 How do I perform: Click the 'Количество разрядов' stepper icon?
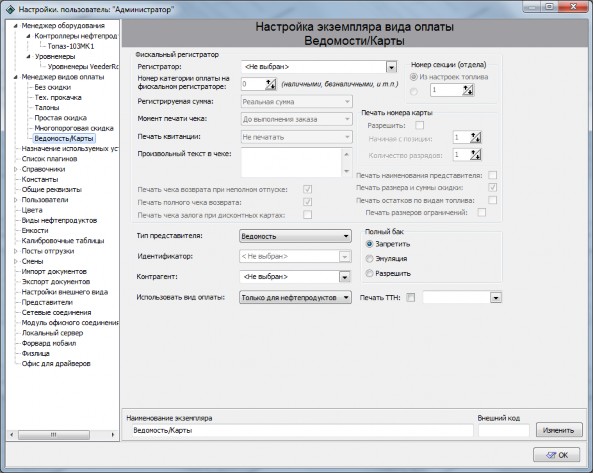point(475,154)
